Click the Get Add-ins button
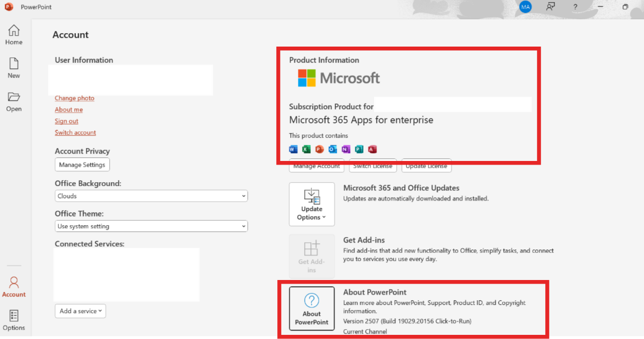 pos(312,256)
